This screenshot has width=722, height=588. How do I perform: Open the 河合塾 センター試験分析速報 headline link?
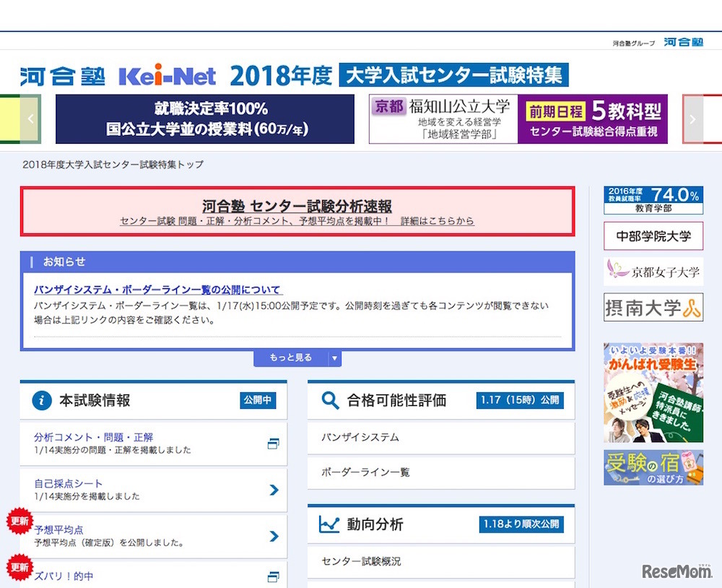coord(297,206)
